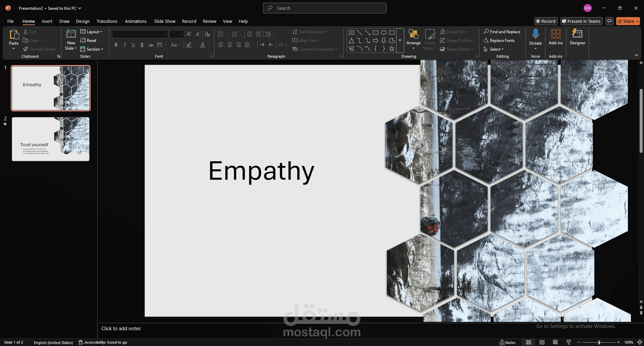644x346 pixels.
Task: Open the Select dropdown
Action: [494, 49]
